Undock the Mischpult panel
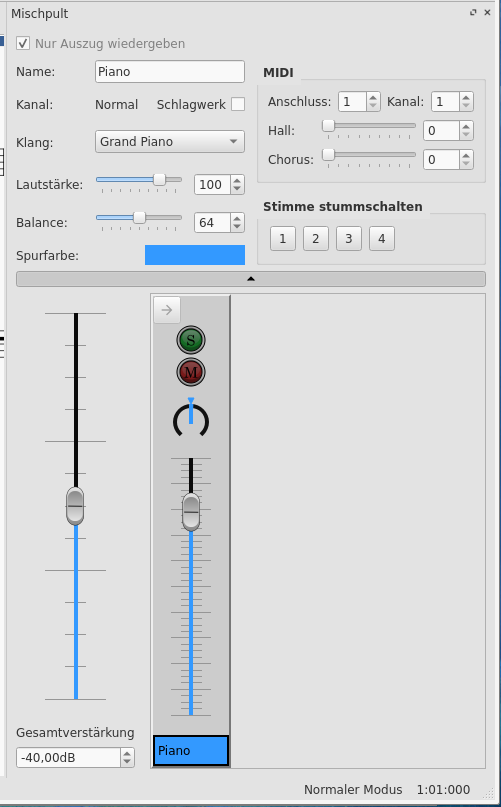The width and height of the screenshot is (501, 807). [x=473, y=13]
